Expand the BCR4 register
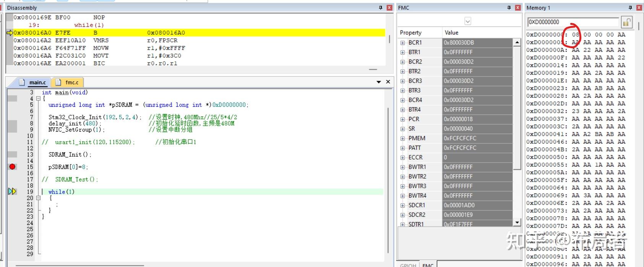 [403, 100]
